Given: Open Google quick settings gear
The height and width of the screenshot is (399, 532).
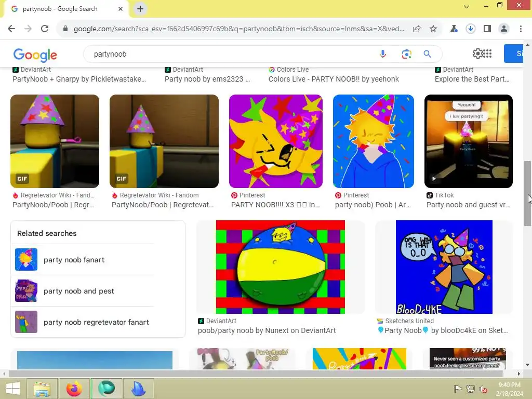Looking at the screenshot, I should coord(478,54).
